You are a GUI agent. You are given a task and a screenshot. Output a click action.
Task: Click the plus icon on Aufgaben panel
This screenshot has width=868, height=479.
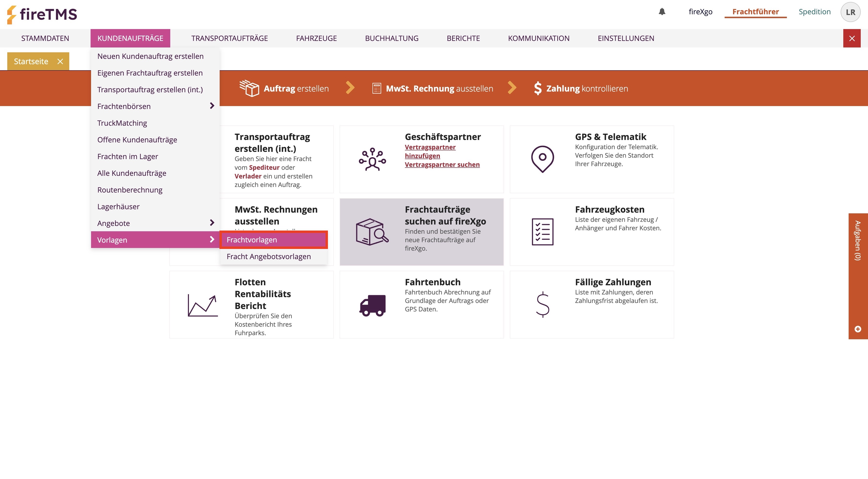858,329
